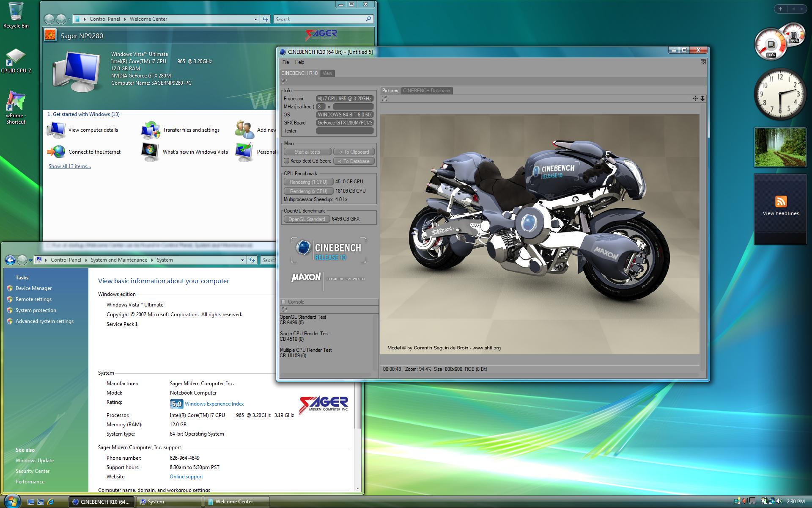
Task: Click View computer details icon in Welcome Center
Action: [x=56, y=130]
